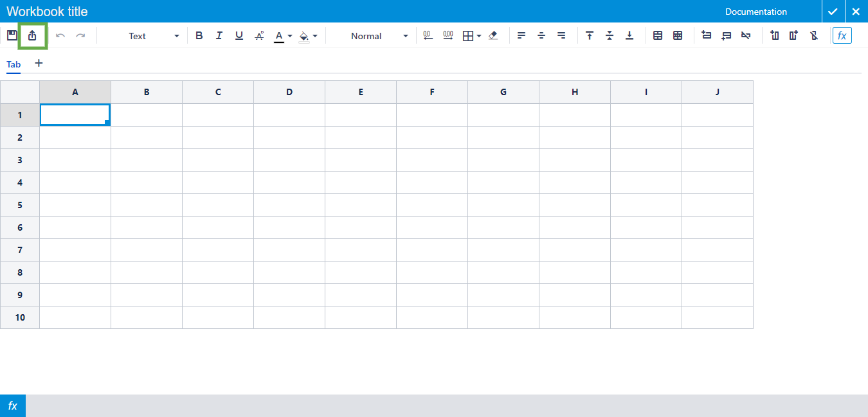The height and width of the screenshot is (417, 868).
Task: Open the Documentation link
Action: [755, 11]
